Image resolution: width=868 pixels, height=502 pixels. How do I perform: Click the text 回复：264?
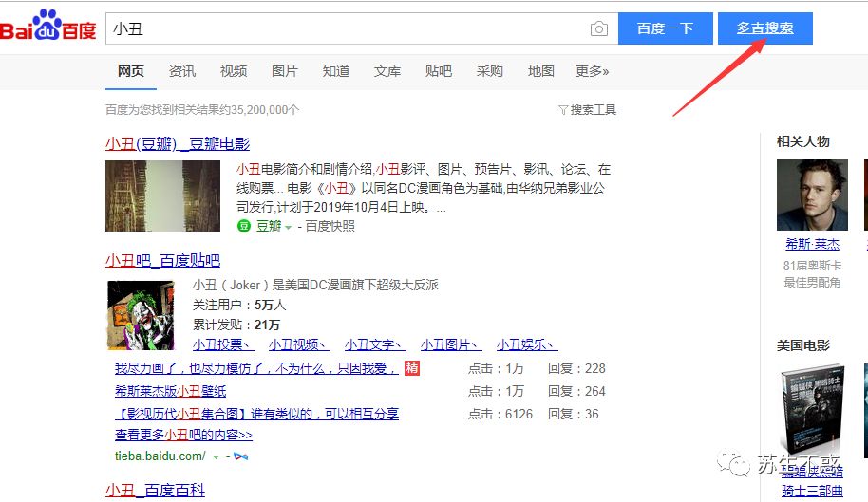[x=576, y=391]
